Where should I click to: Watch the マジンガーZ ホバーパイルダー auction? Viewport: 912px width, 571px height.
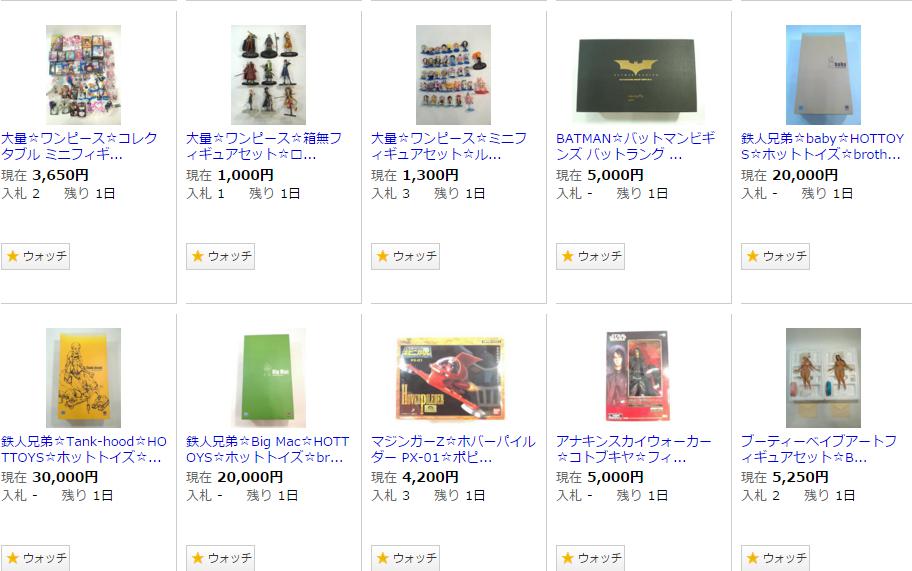pos(405,558)
